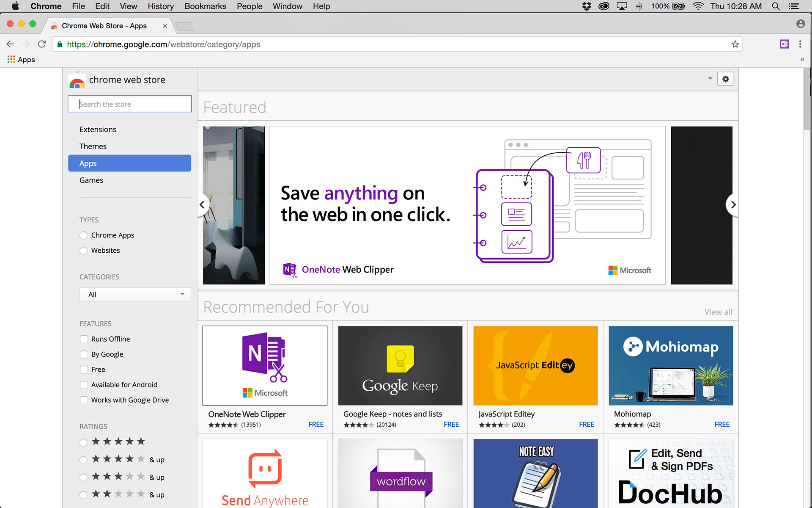The width and height of the screenshot is (812, 508).
Task: Open the Bookmarks menu in menu bar
Action: coord(205,6)
